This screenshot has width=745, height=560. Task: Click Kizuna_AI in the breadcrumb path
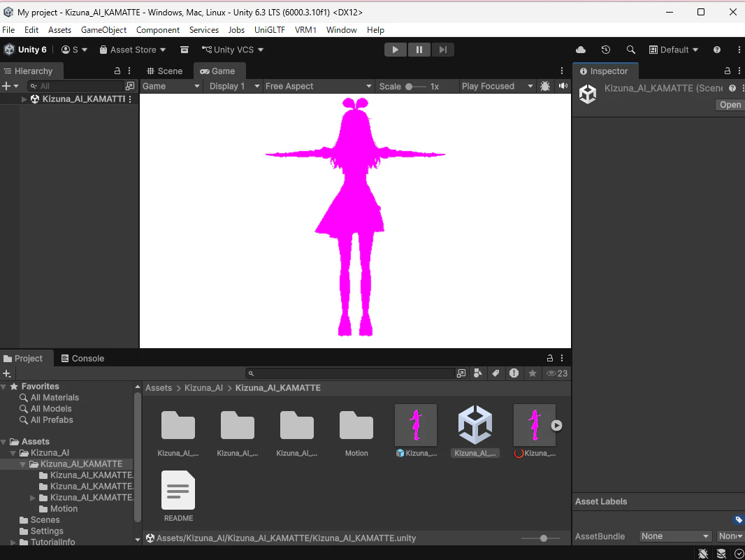coord(203,388)
